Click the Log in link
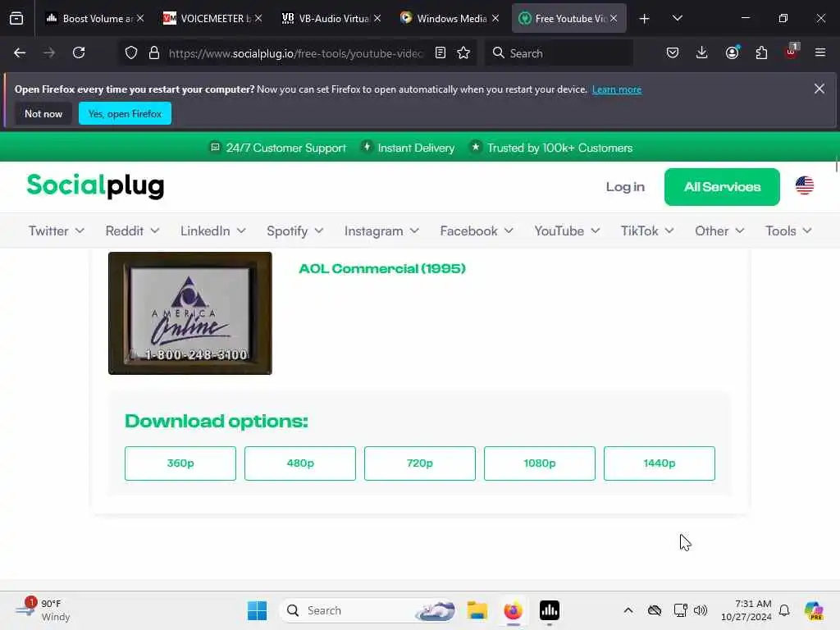840x630 pixels. 625,187
